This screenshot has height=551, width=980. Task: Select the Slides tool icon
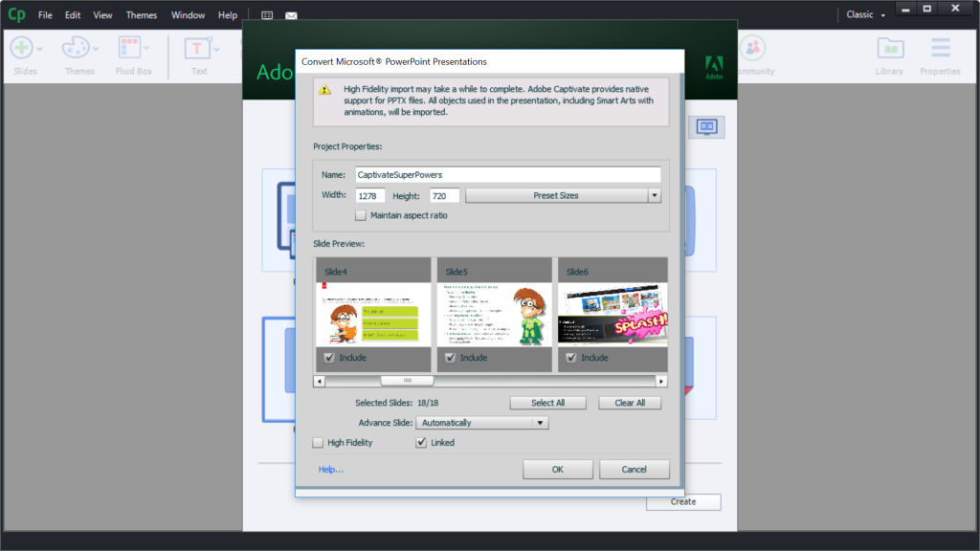tap(21, 47)
